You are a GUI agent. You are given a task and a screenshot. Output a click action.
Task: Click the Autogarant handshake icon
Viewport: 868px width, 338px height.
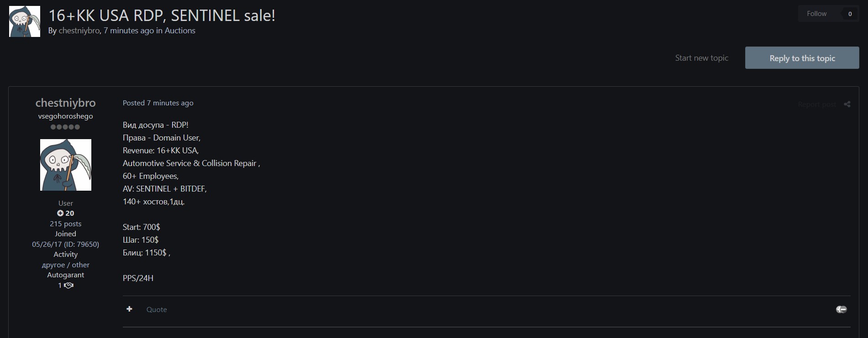click(68, 286)
